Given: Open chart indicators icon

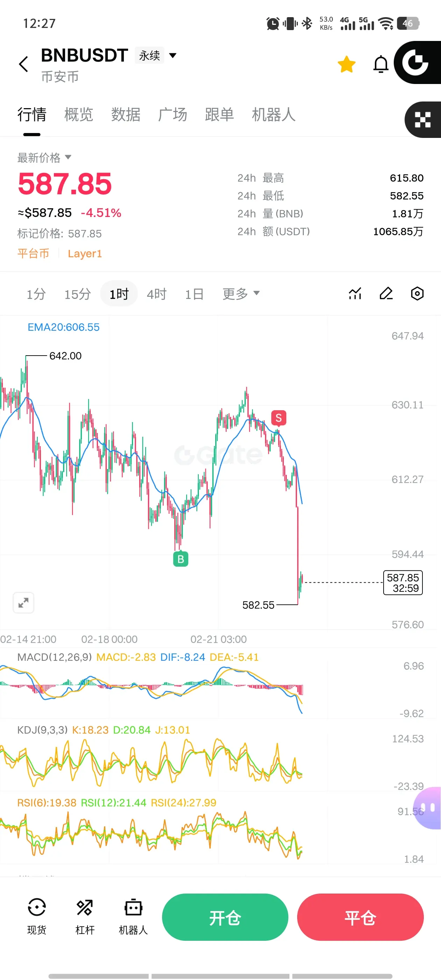Looking at the screenshot, I should pyautogui.click(x=355, y=293).
